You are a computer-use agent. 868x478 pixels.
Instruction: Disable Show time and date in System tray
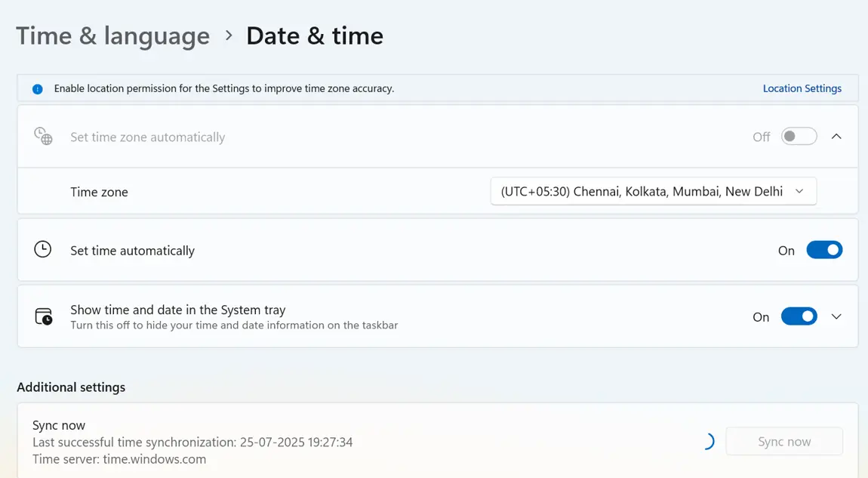(799, 316)
